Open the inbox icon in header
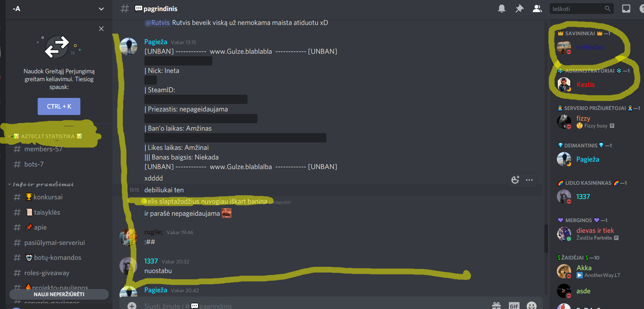Viewport: 644px width, 309px height. 626,9
